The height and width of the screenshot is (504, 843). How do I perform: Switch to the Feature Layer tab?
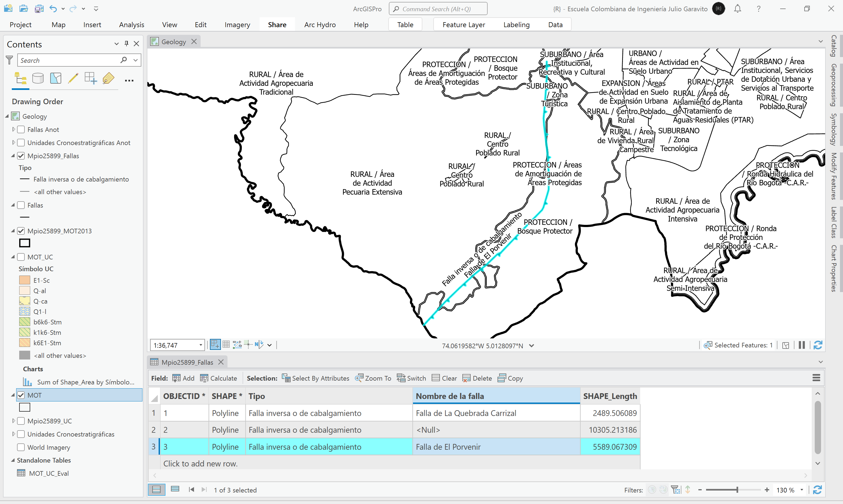(463, 24)
